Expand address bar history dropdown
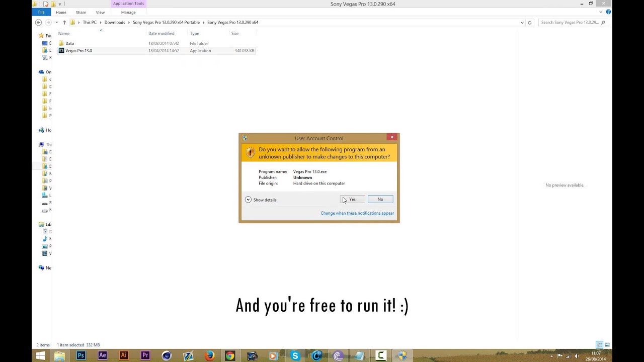The height and width of the screenshot is (362, 644). coord(522,22)
